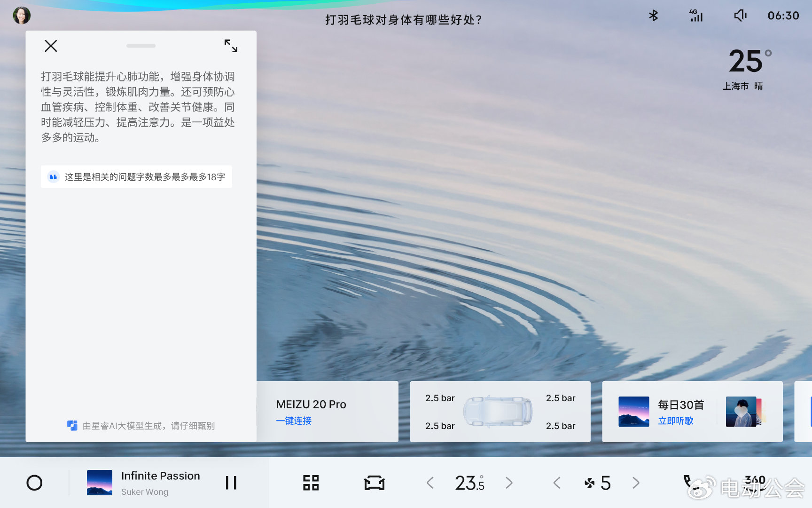This screenshot has width=812, height=508.
Task: Increase temperature with right arrow
Action: [x=509, y=483]
